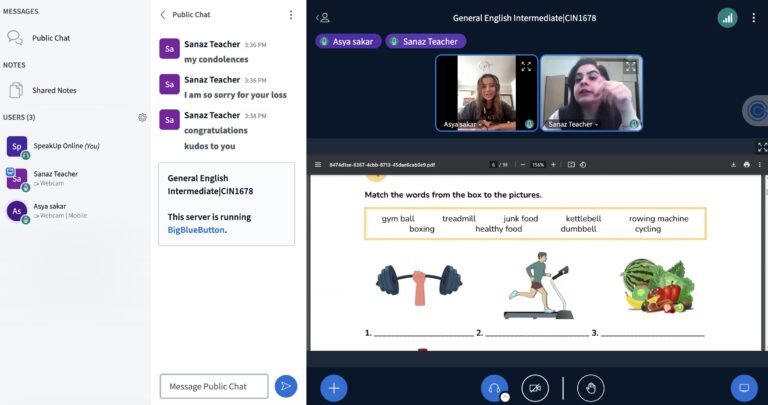Make Asya sakar's webcam fullscreen
Screen dimensions: 768x405
(526, 67)
